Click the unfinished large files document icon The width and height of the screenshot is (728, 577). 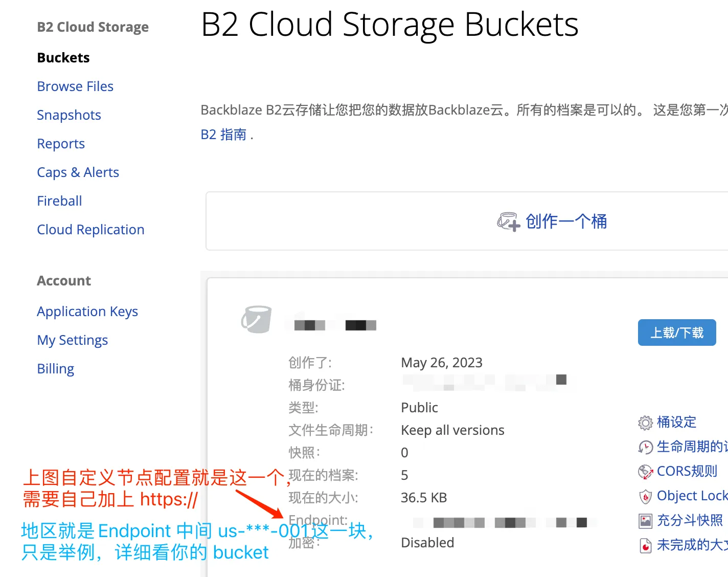click(646, 545)
